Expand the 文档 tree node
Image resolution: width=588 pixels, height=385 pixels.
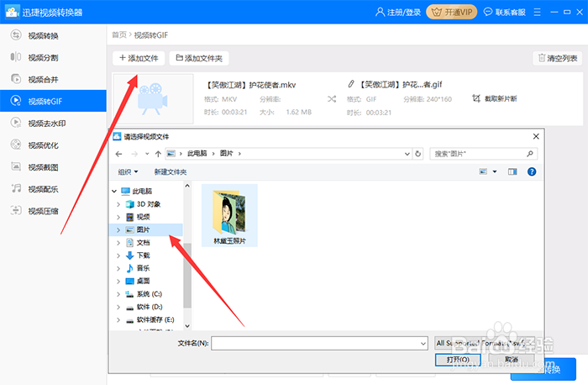point(118,243)
